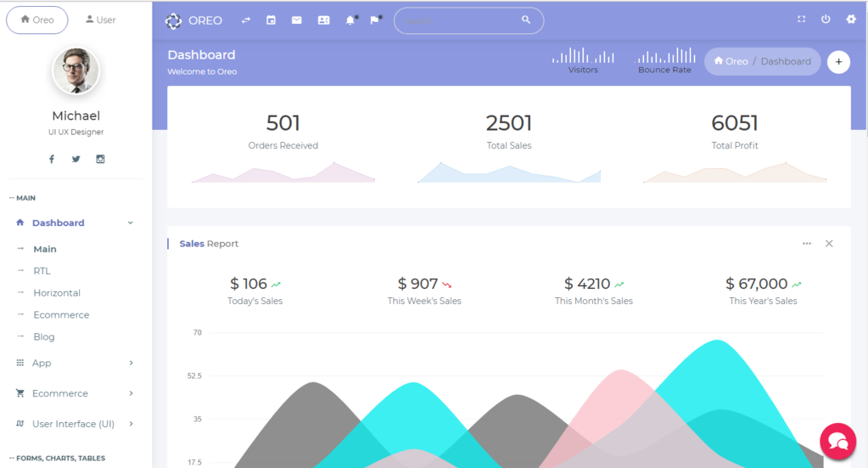Click the This Month's Sales $ 4210 figure

coord(587,284)
